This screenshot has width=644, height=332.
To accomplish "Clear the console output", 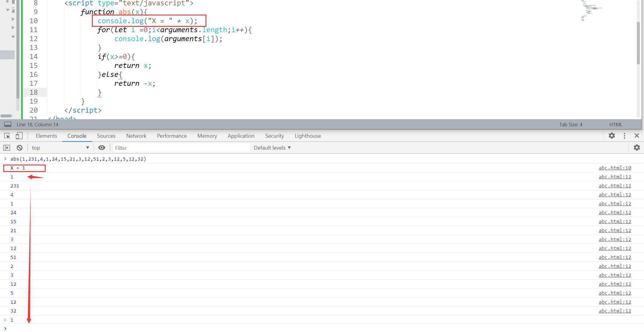I will tap(20, 148).
